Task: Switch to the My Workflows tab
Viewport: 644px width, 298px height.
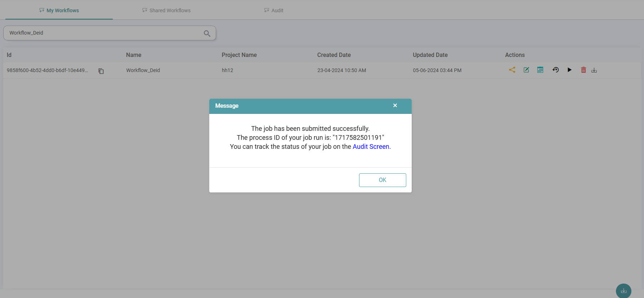Action: [x=59, y=10]
